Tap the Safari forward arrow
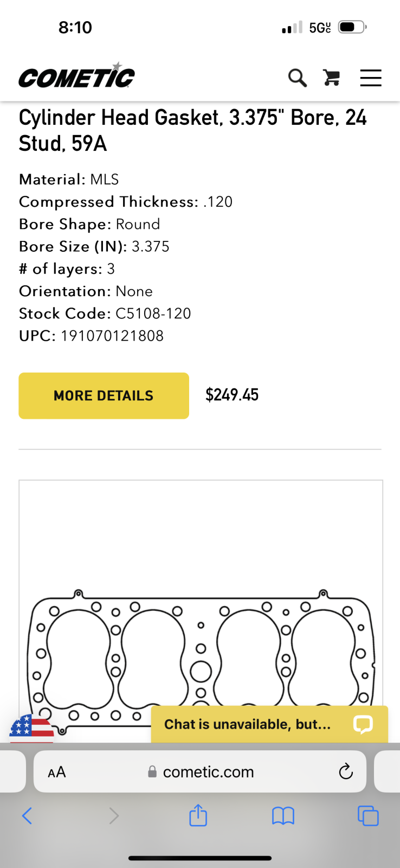400x868 pixels. tap(114, 815)
